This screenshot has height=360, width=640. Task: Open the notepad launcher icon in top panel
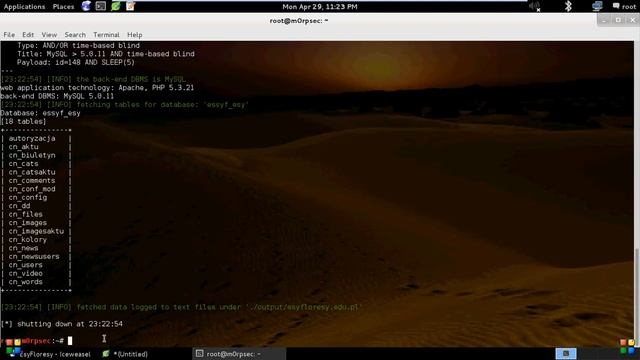tap(131, 6)
